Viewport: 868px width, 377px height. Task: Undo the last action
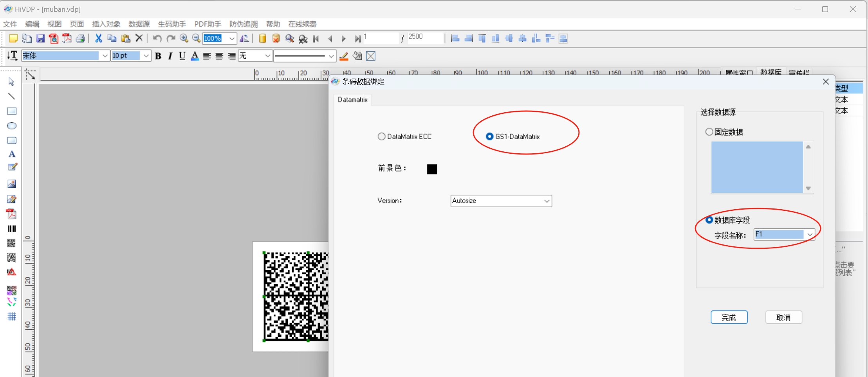157,38
